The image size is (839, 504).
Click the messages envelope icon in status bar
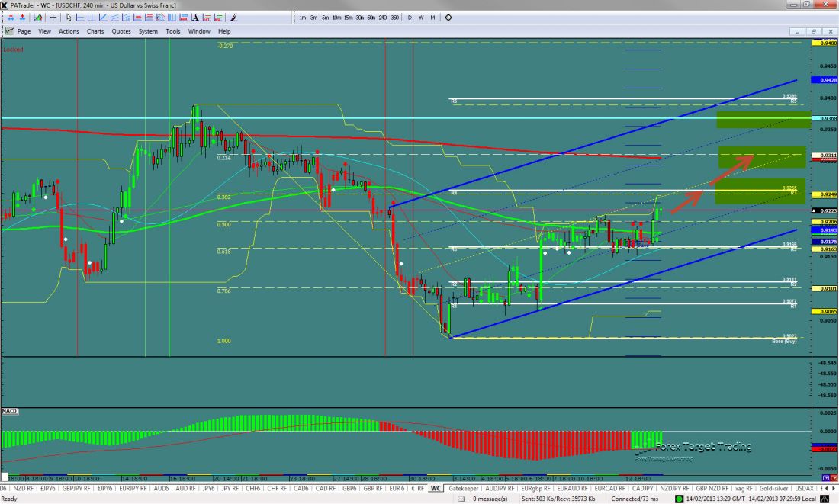[463, 498]
